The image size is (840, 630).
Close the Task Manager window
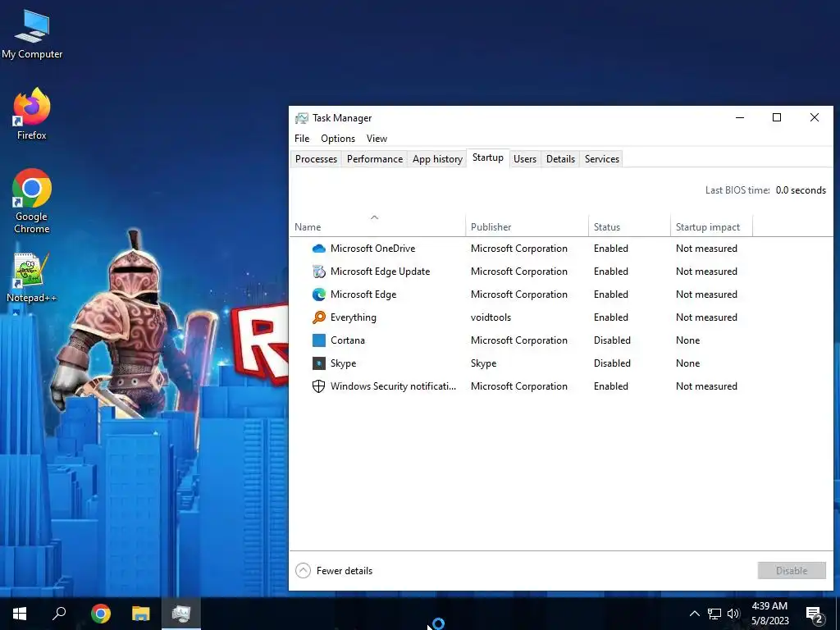click(814, 118)
